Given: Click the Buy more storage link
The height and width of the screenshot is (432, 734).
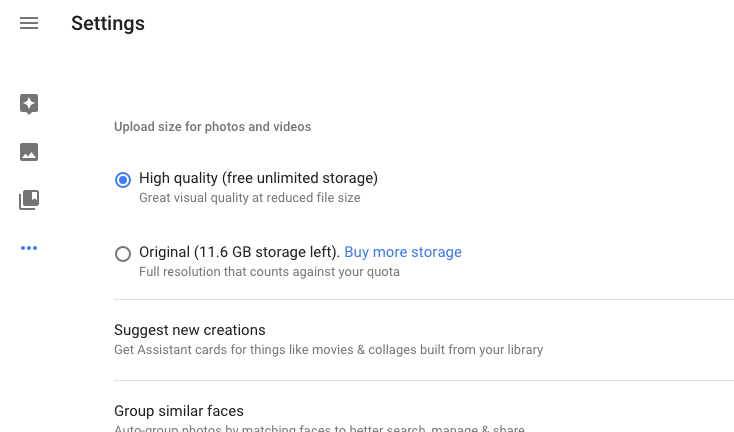Looking at the screenshot, I should click(403, 252).
